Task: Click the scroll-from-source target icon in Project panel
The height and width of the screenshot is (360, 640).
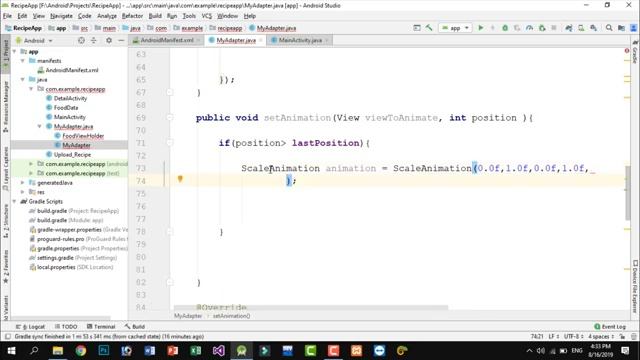Action: click(x=81, y=40)
